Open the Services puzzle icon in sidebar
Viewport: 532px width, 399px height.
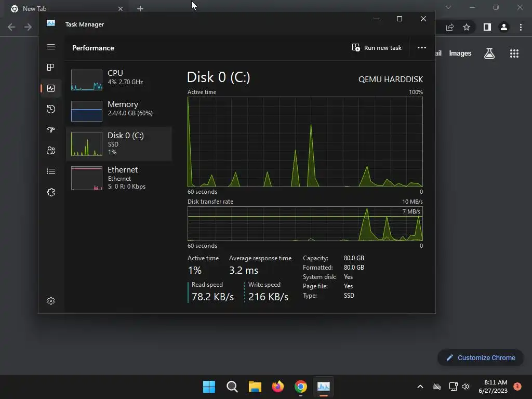coord(51,192)
